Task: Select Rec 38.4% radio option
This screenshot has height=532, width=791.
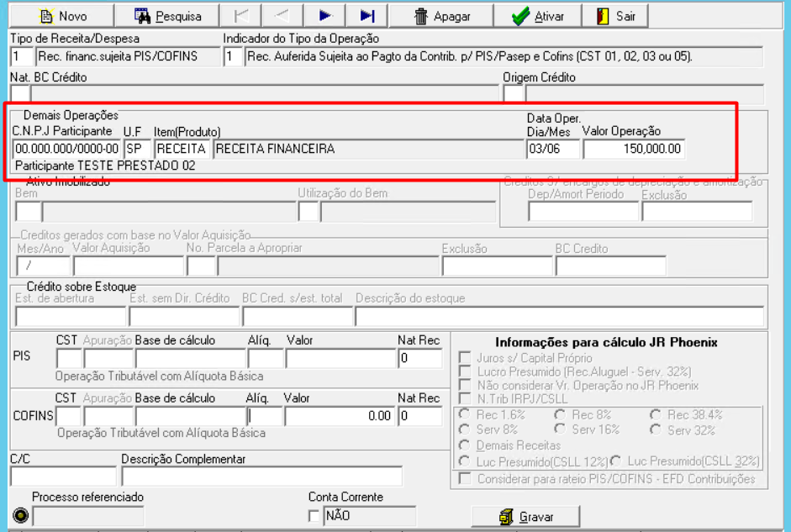Action: pos(656,414)
